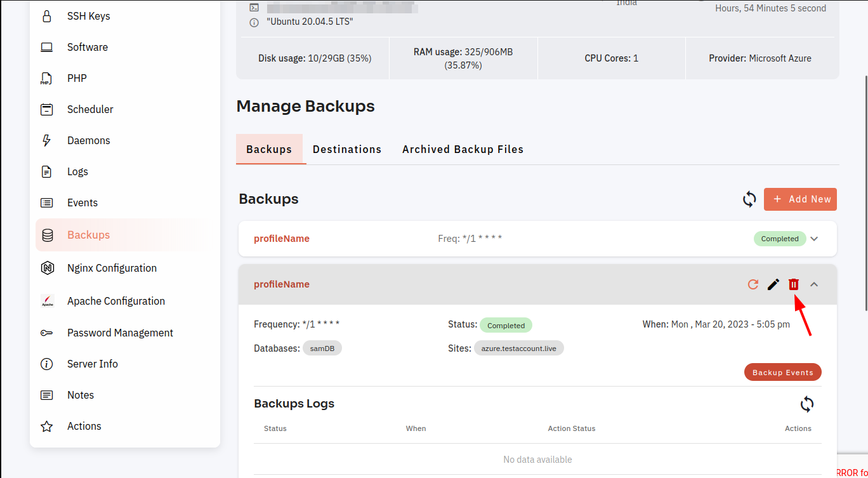The height and width of the screenshot is (478, 868).
Task: Click the first profileName link
Action: pyautogui.click(x=282, y=239)
